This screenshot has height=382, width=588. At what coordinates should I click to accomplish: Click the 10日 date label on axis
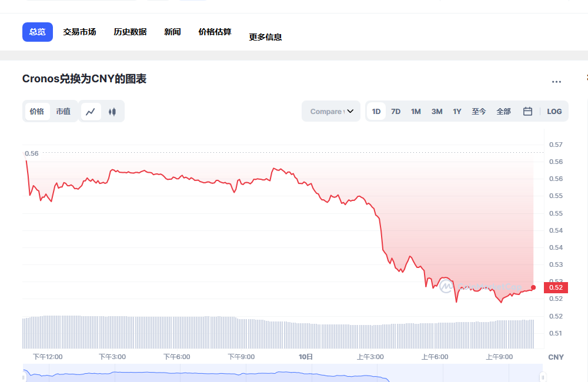(x=306, y=357)
